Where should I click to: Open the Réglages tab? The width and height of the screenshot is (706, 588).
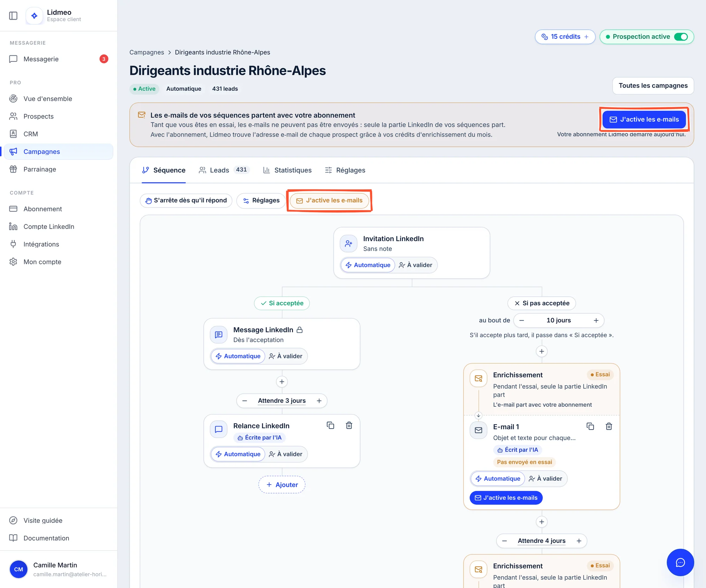click(345, 170)
